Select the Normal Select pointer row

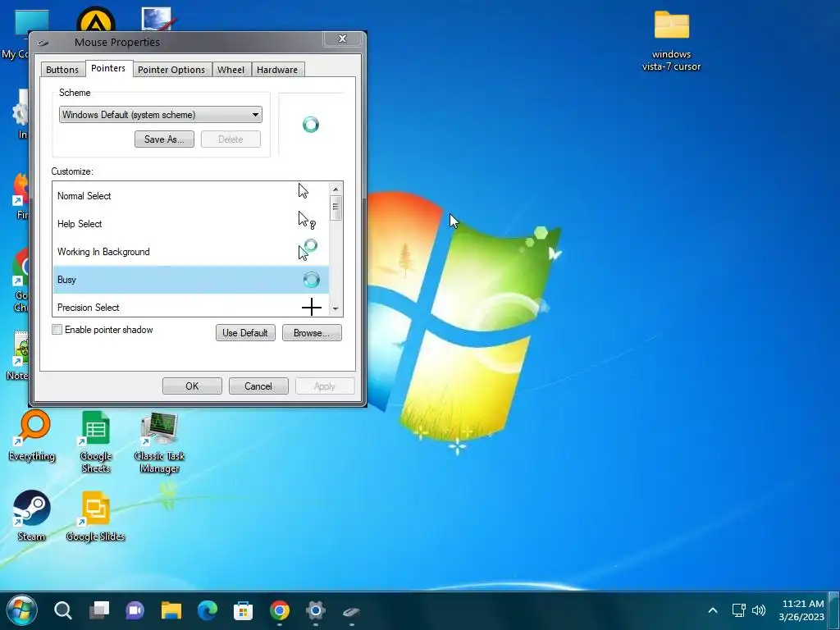pyautogui.click(x=190, y=195)
